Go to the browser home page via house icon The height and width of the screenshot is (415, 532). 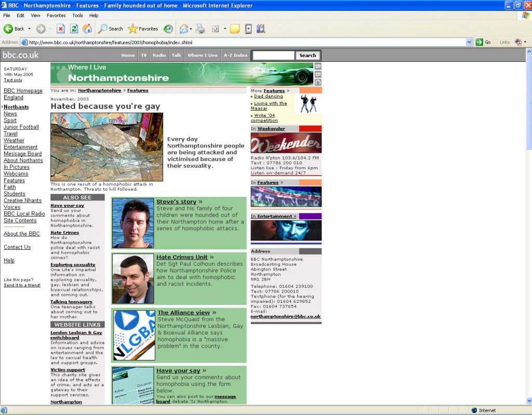coord(87,29)
